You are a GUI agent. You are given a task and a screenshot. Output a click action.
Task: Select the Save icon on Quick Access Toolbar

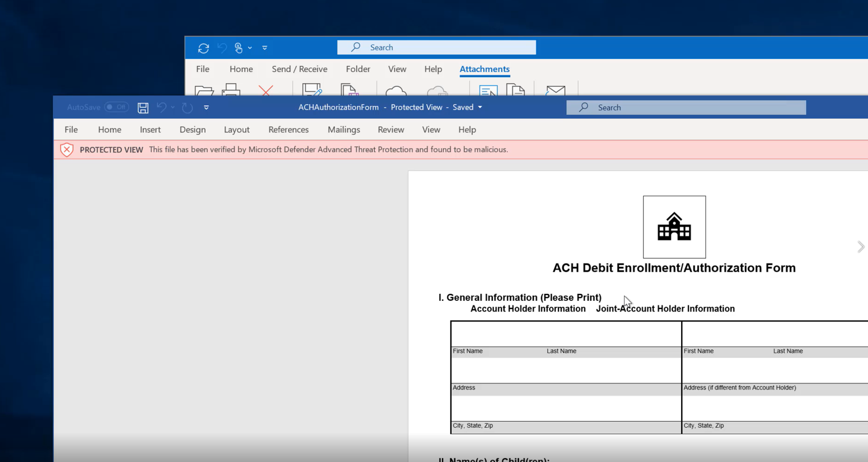click(143, 107)
